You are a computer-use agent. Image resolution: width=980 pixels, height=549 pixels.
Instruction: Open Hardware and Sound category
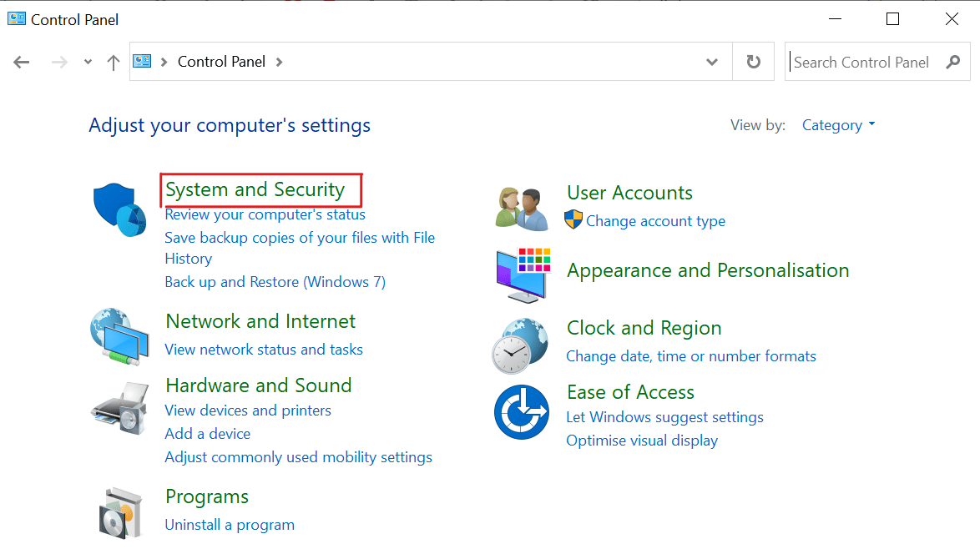259,385
